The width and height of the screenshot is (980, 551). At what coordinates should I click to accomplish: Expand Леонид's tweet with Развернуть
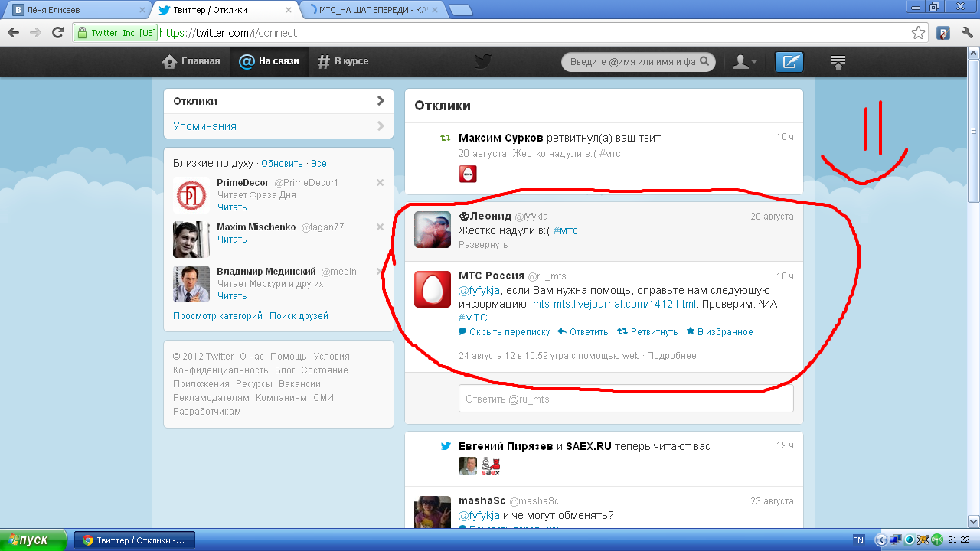[483, 245]
